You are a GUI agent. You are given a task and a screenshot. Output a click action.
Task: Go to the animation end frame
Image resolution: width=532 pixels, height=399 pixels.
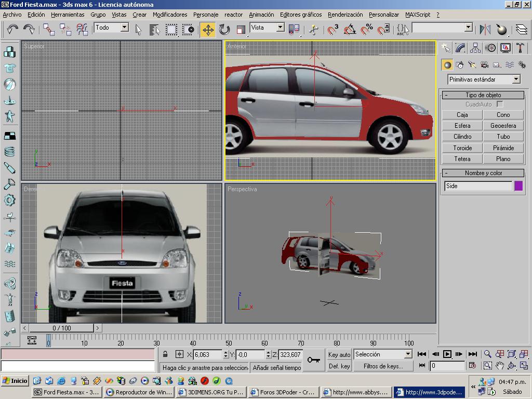[472, 354]
